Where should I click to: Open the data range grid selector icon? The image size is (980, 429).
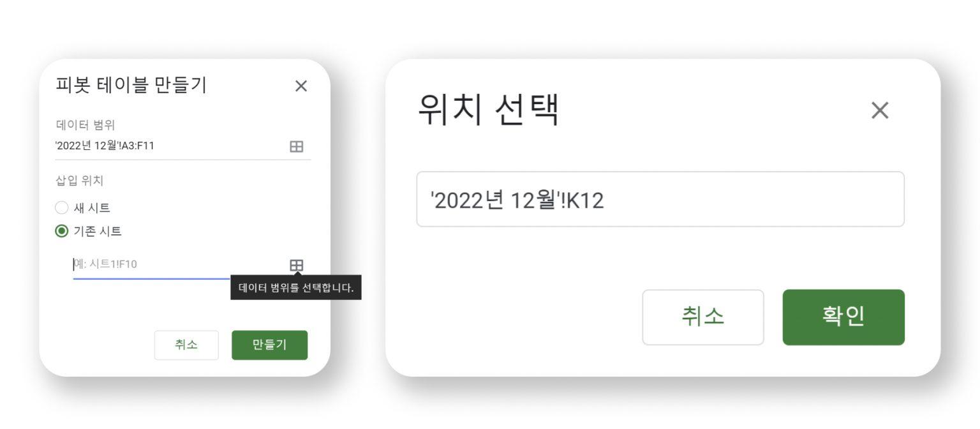[x=296, y=146]
